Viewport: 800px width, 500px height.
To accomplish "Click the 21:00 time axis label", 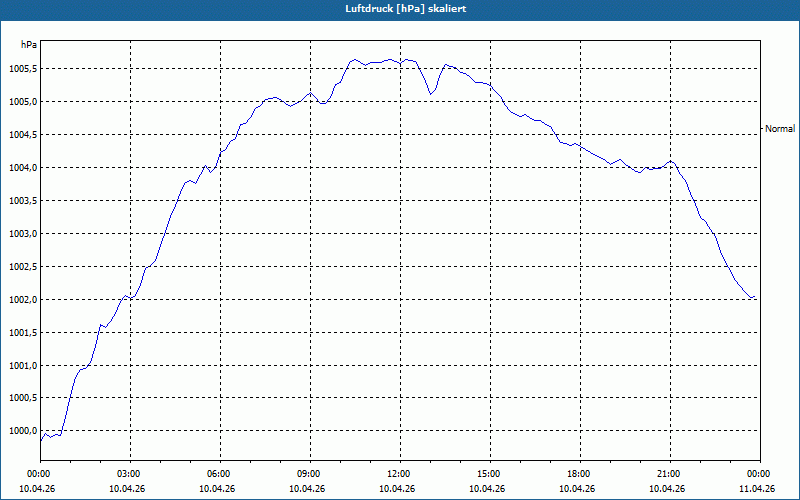I will (x=670, y=474).
